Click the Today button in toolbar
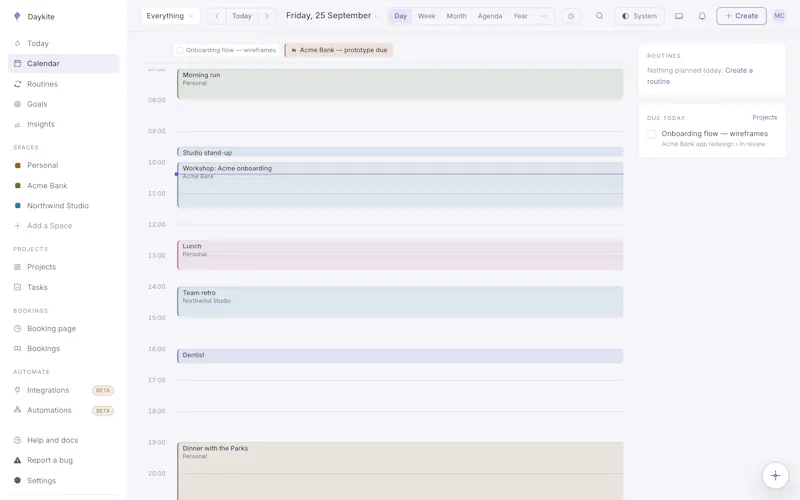This screenshot has width=800, height=500. pos(242,16)
